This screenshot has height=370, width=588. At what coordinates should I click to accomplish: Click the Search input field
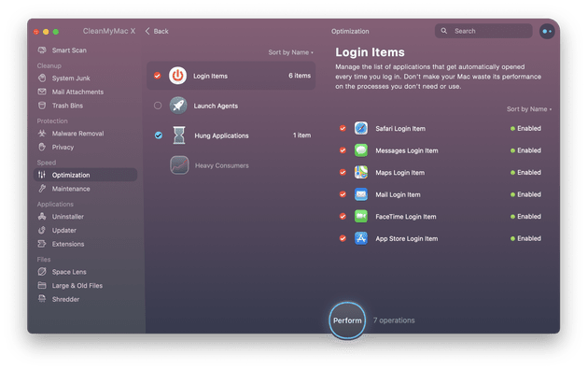[483, 31]
